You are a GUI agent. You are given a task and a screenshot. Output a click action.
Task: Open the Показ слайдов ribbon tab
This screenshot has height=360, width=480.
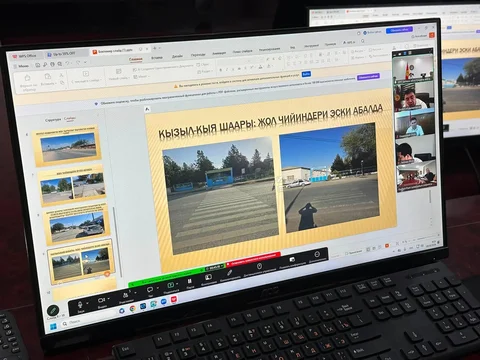tap(242, 51)
